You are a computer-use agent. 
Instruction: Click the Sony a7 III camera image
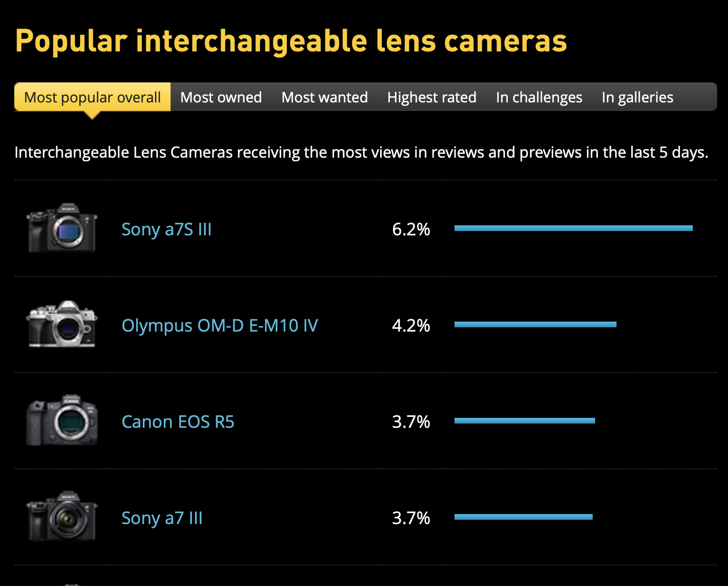point(62,517)
